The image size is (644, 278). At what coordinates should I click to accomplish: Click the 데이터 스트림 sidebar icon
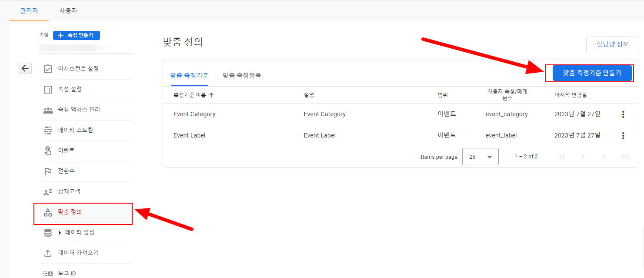point(48,131)
